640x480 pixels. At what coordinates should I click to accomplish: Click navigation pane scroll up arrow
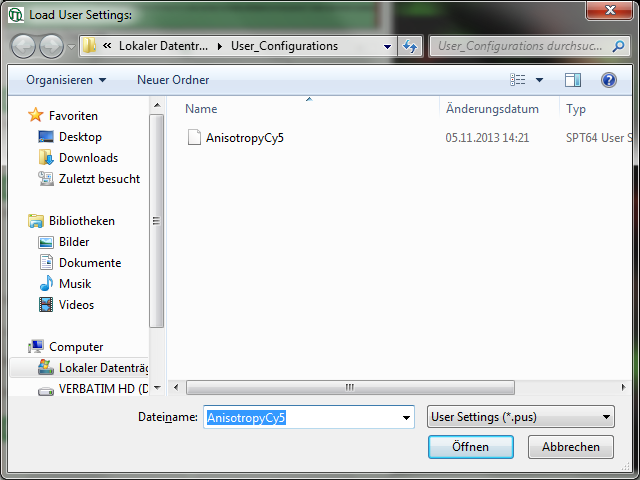point(157,105)
